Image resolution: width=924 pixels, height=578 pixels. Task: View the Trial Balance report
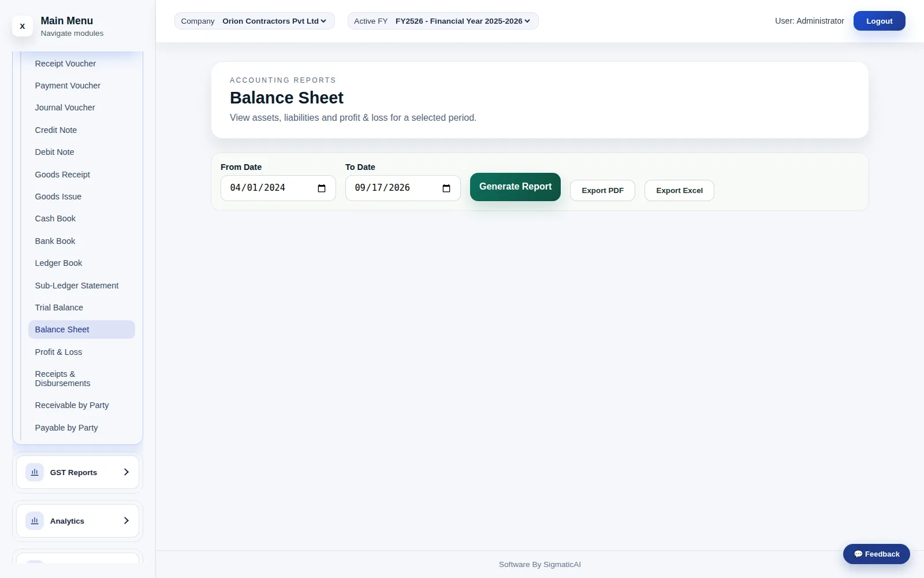click(x=81, y=307)
